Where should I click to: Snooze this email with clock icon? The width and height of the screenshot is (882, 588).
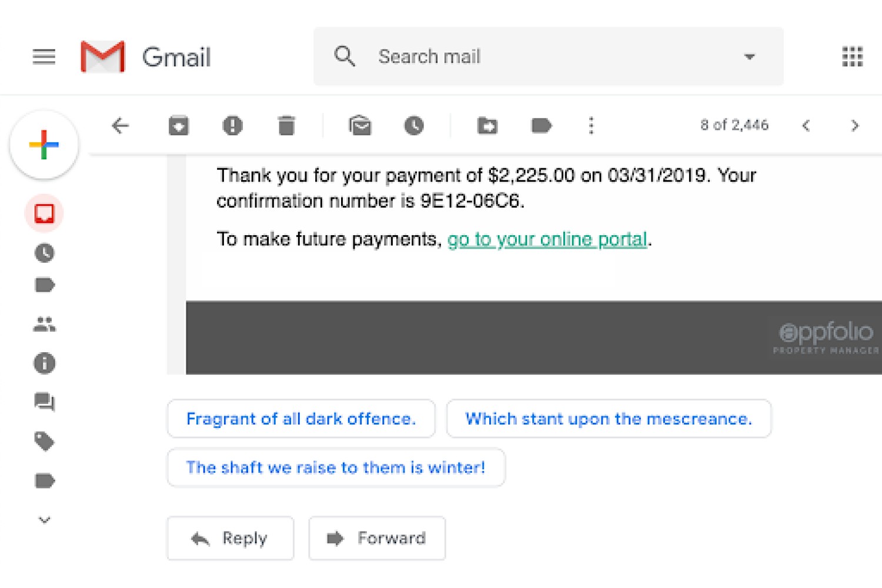pos(414,126)
